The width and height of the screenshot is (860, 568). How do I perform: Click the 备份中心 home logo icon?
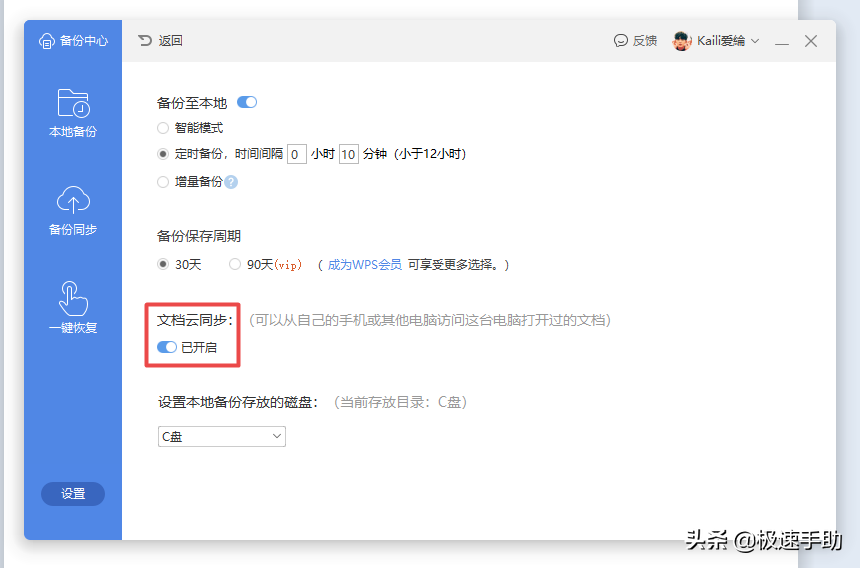(x=47, y=41)
